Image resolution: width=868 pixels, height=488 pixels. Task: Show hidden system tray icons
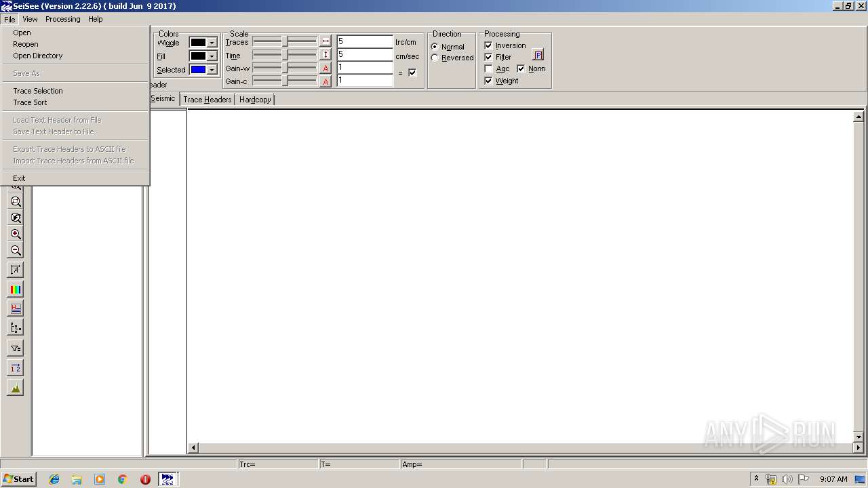tap(756, 479)
